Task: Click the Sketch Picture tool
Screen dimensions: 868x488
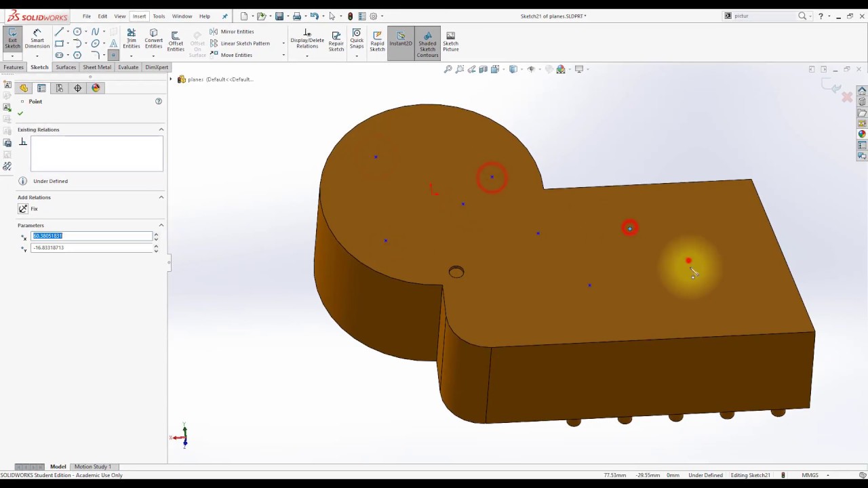Action: tap(451, 42)
